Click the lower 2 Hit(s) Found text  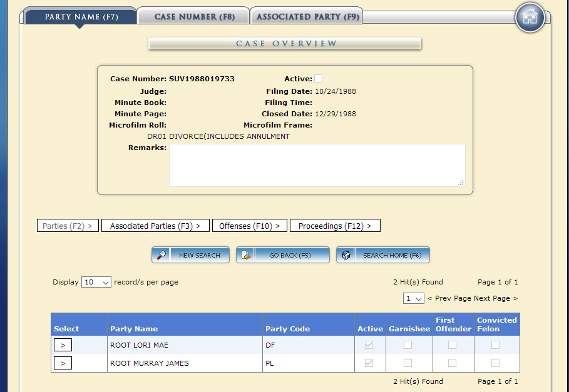pyautogui.click(x=418, y=381)
